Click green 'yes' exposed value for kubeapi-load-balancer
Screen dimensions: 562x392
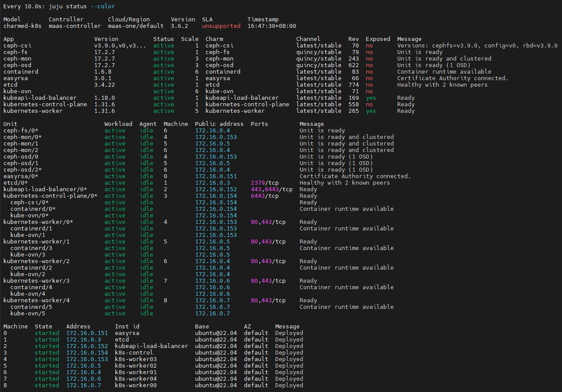371,98
